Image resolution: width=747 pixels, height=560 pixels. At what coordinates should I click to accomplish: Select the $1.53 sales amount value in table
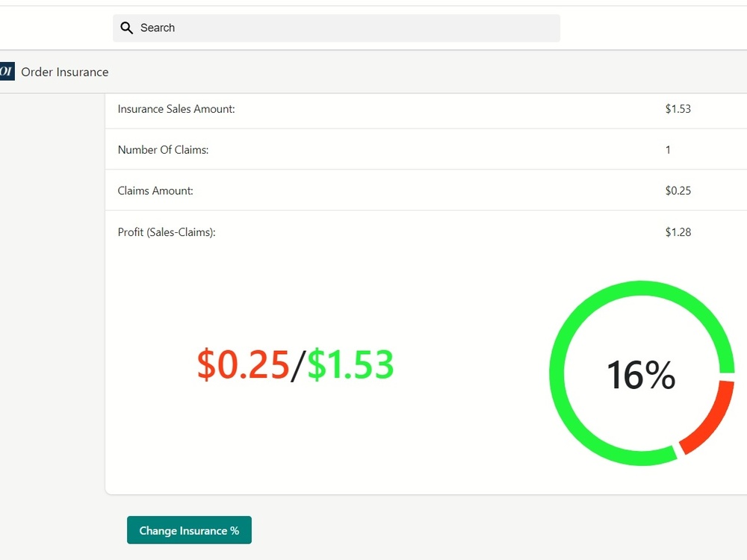[x=678, y=109]
